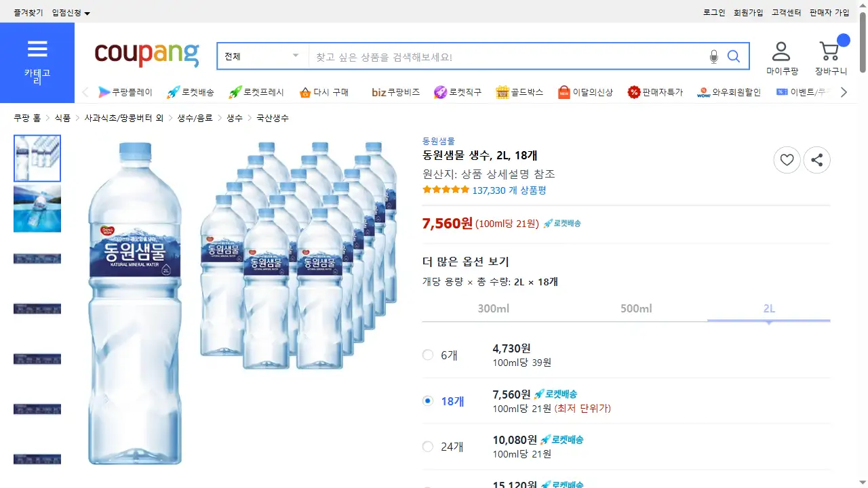Screen dimensions: 868x488
Task: Switch to the 500ml volume tab
Action: [636, 308]
